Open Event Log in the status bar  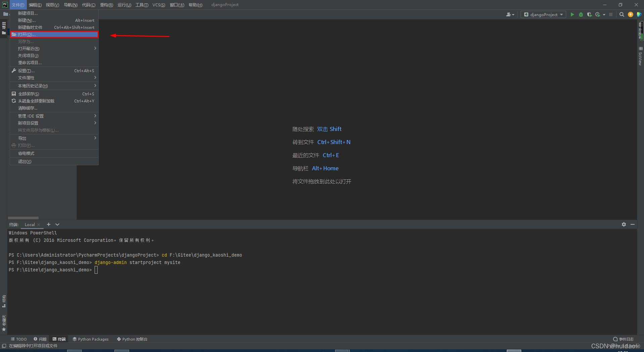click(623, 339)
